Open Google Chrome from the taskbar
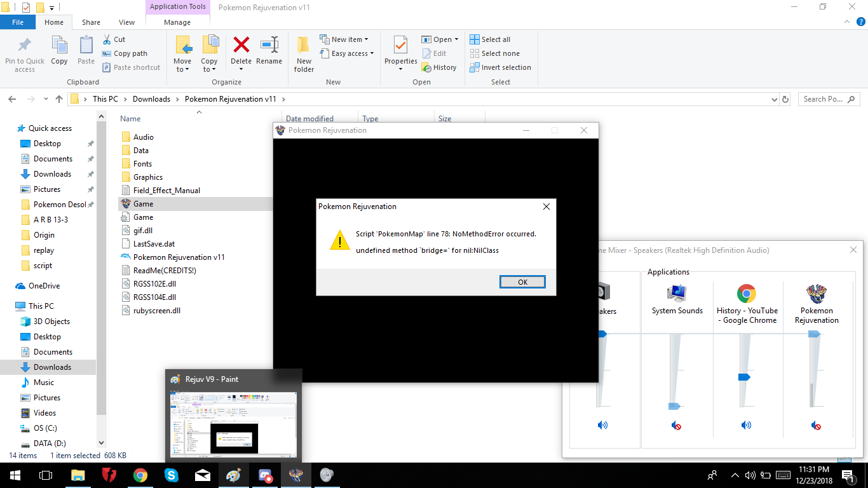868x488 pixels. (140, 475)
